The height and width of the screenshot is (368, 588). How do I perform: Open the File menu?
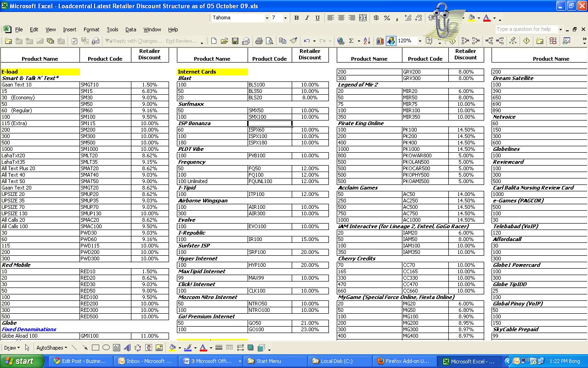(19, 29)
